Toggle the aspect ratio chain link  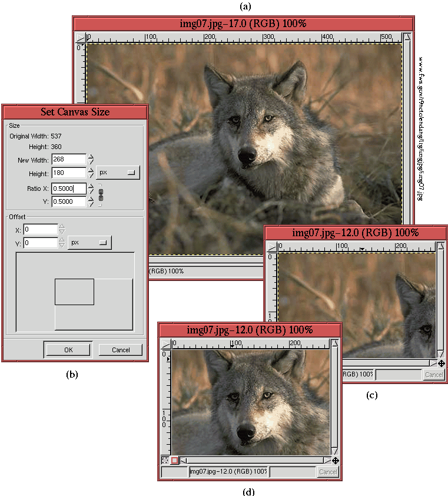101,195
